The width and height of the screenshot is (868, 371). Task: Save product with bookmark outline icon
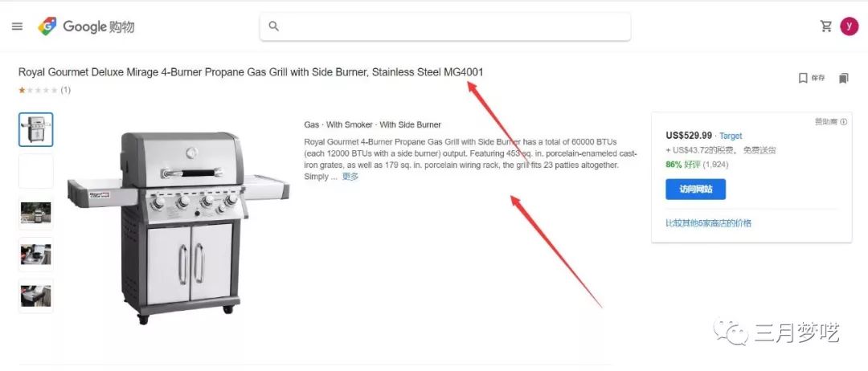(x=812, y=78)
